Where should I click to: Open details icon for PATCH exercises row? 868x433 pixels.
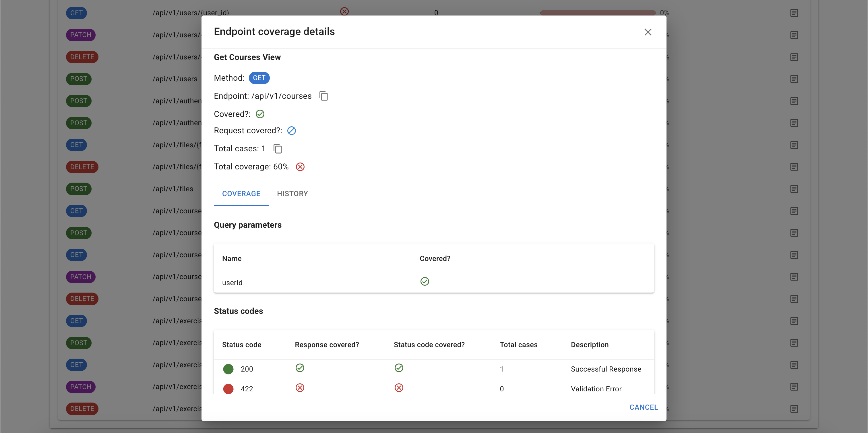794,386
